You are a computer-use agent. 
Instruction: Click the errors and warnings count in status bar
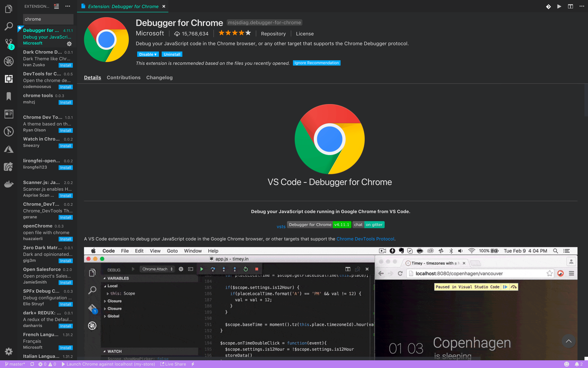(47, 364)
